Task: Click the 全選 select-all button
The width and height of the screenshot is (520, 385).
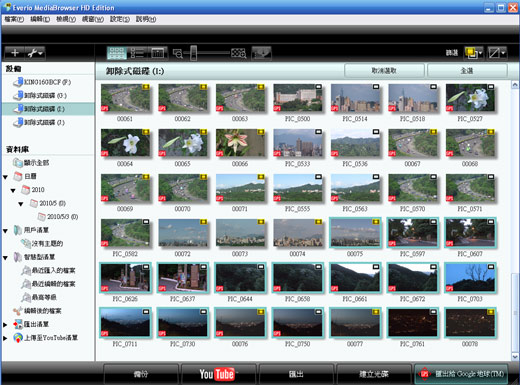Action: click(x=467, y=71)
